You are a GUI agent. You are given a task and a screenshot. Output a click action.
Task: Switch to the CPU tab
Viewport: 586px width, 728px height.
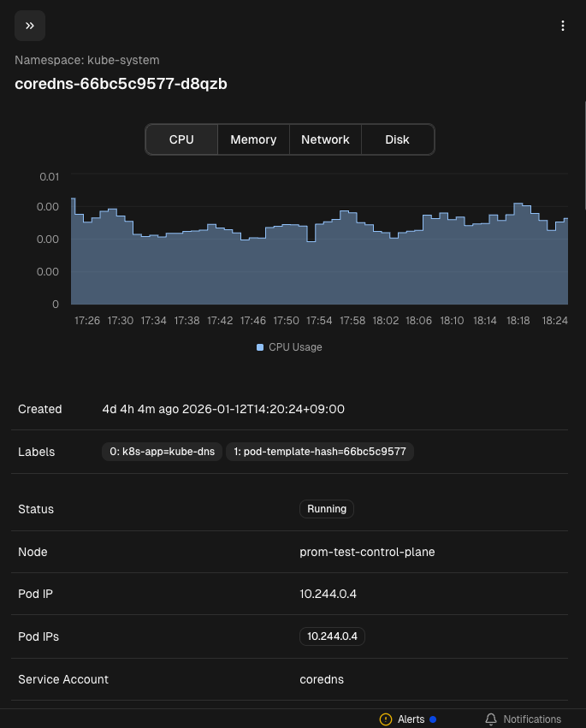[x=181, y=139]
